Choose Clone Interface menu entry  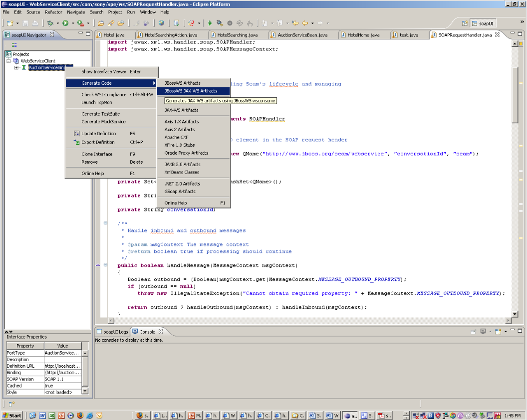click(x=112, y=154)
